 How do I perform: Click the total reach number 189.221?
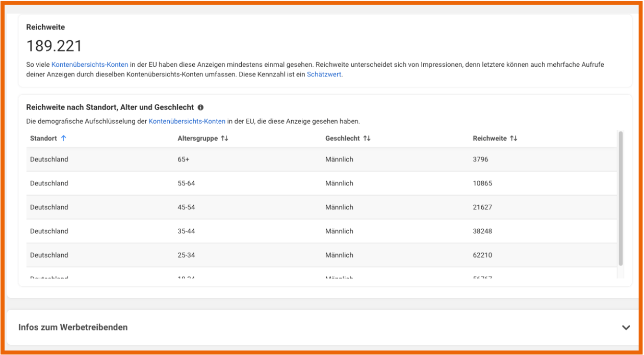(54, 46)
